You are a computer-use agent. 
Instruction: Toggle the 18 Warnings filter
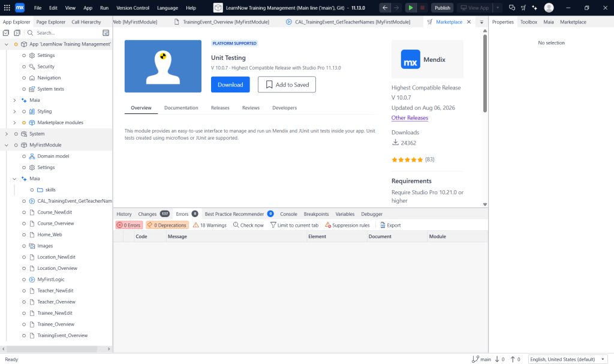click(209, 225)
